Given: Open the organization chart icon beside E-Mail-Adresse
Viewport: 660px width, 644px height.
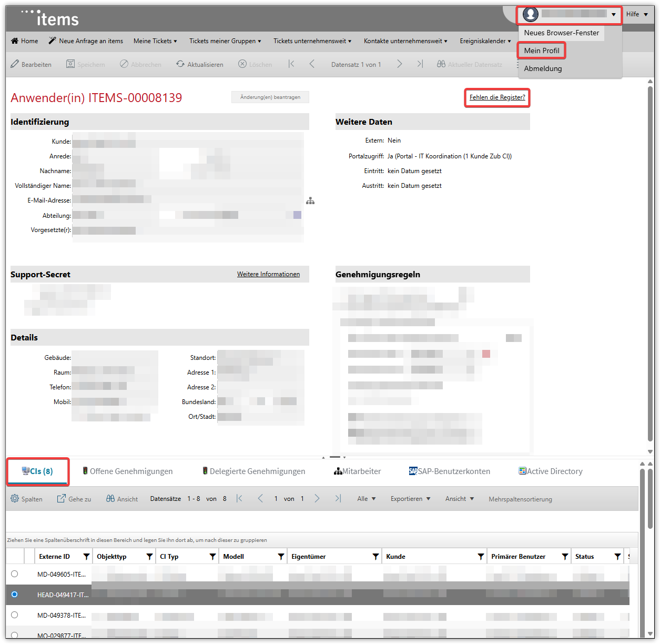Looking at the screenshot, I should (x=310, y=201).
